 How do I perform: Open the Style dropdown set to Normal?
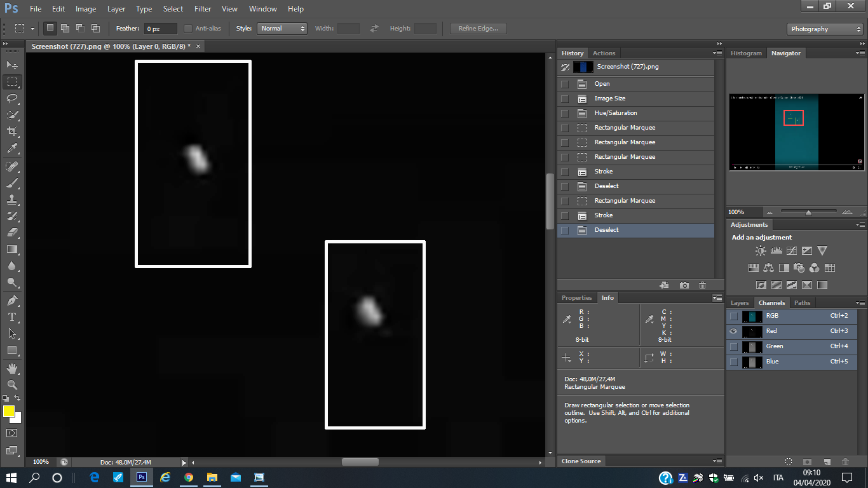(x=282, y=29)
